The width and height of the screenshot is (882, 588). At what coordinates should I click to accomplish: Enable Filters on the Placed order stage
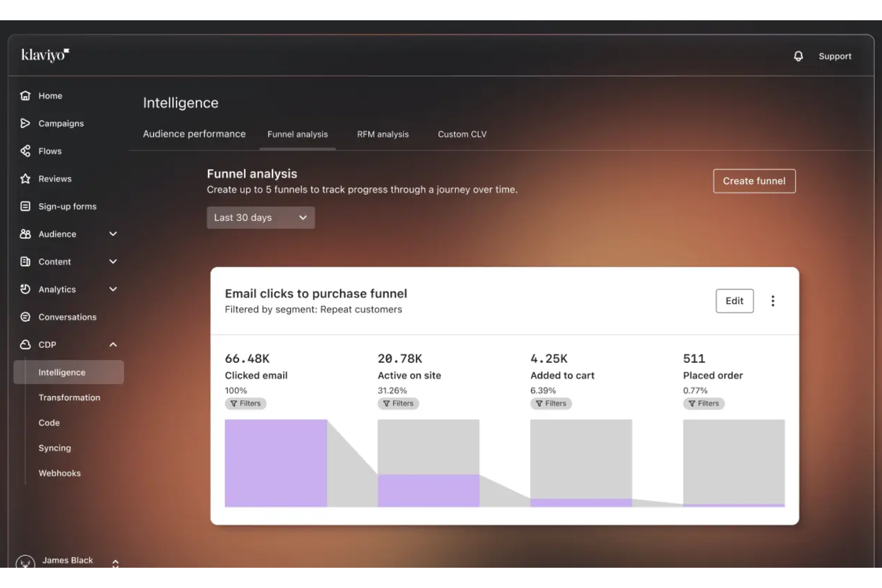(704, 403)
